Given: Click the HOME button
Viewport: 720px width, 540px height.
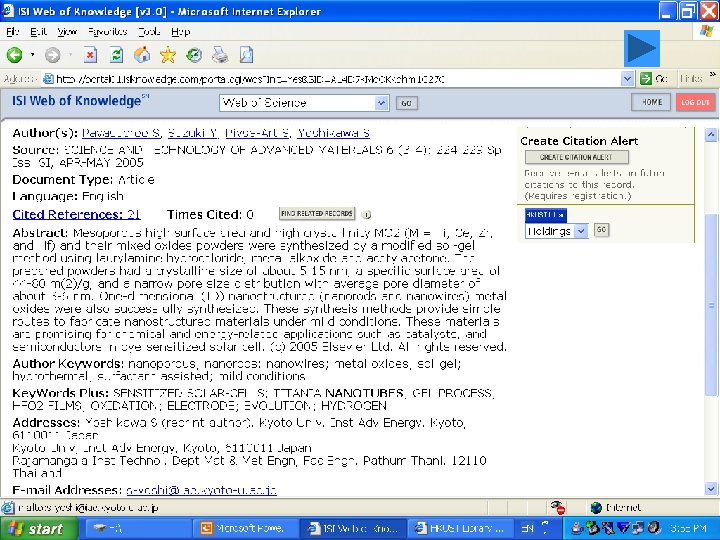Looking at the screenshot, I should (651, 102).
